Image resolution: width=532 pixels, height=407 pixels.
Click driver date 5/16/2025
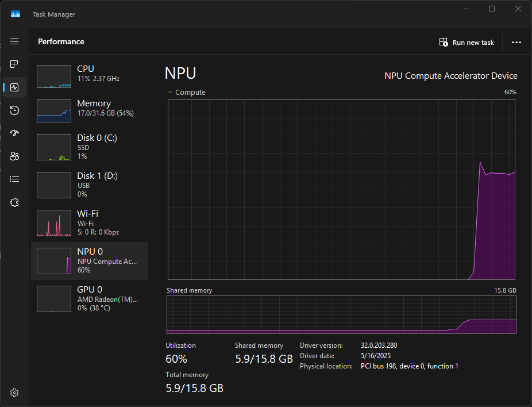[x=376, y=356]
